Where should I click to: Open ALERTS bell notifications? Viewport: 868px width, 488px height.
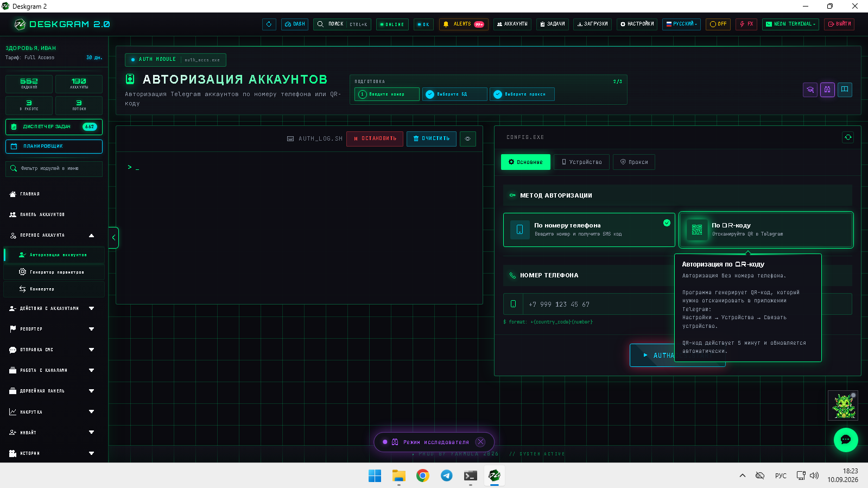(x=464, y=24)
